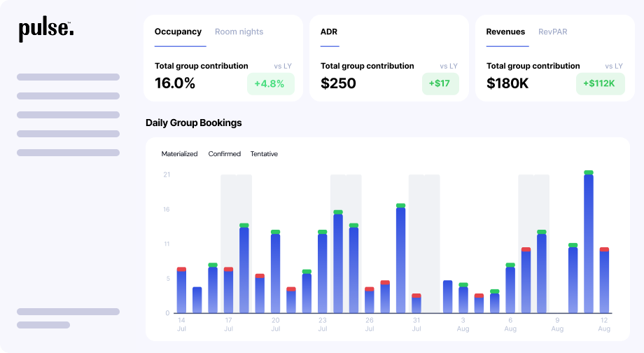Click the vs LY label in Occupancy card
This screenshot has width=644, height=353.
coord(283,66)
